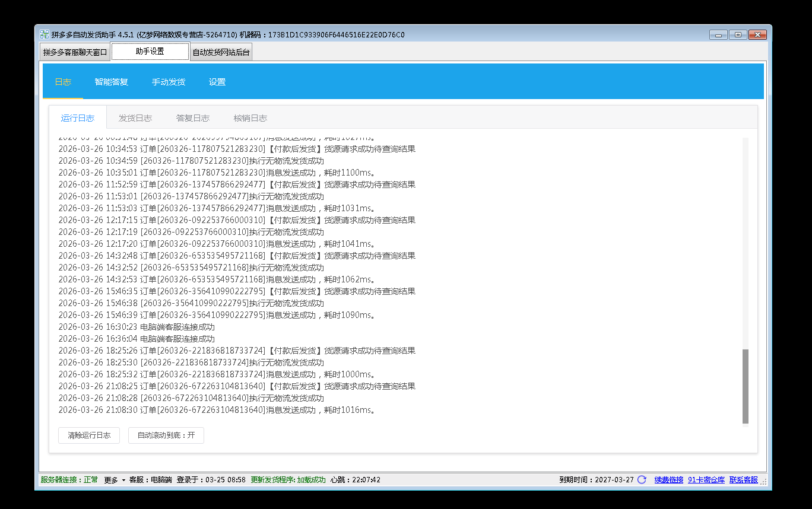Click the log row timestamped 21:08:25
Viewport: 812px width, 509px height.
click(x=237, y=386)
